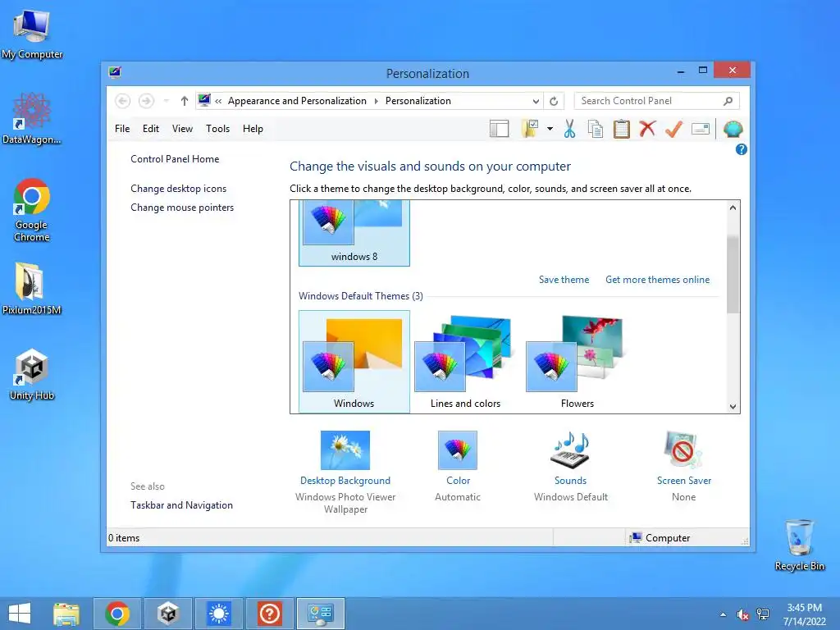
Task: Open Desktop Background settings
Action: tap(345, 481)
